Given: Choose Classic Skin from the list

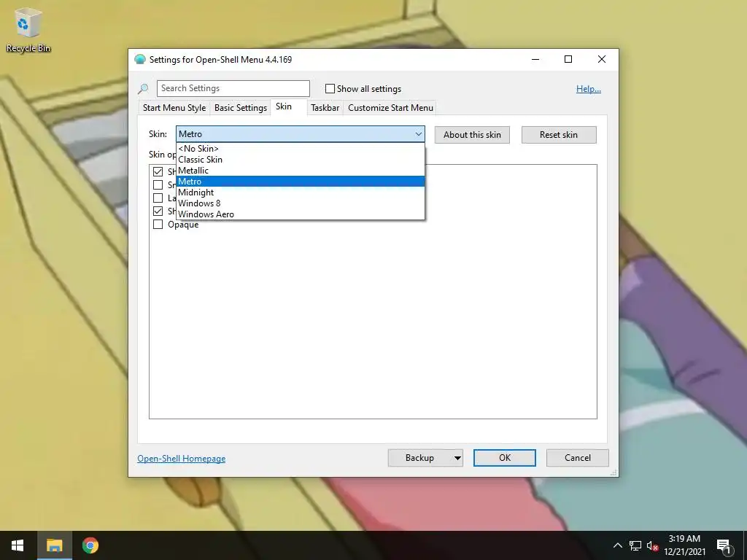Looking at the screenshot, I should pyautogui.click(x=300, y=160).
